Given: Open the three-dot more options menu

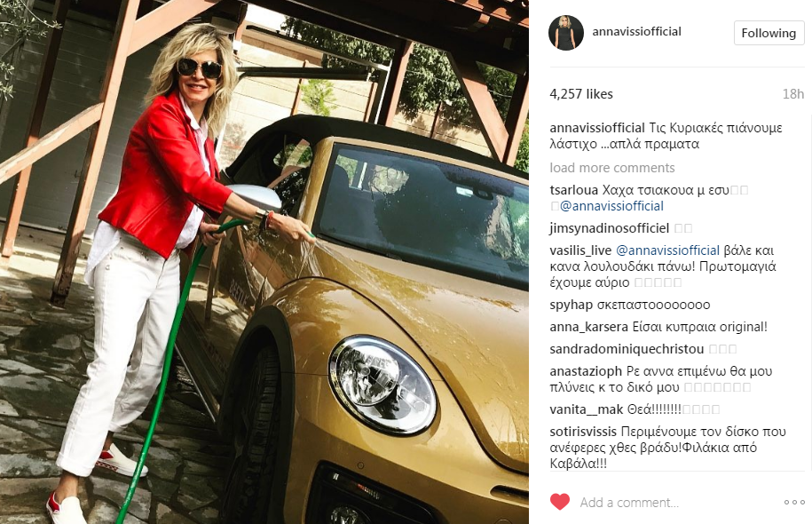Looking at the screenshot, I should (794, 502).
